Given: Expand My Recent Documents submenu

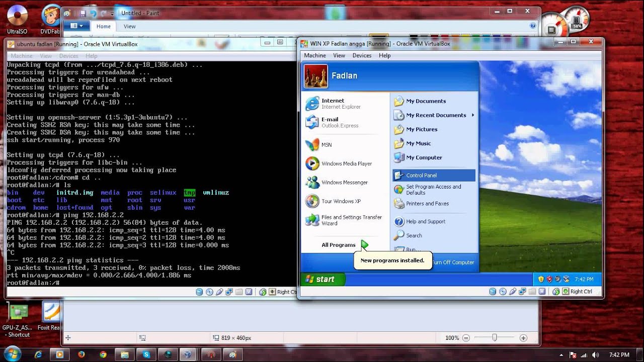Looking at the screenshot, I should click(x=433, y=115).
